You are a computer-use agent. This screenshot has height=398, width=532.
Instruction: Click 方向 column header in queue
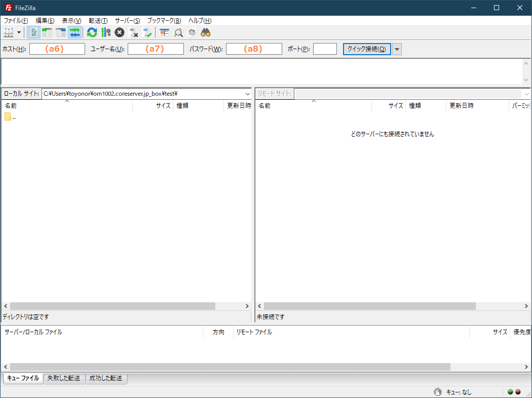[x=218, y=332]
